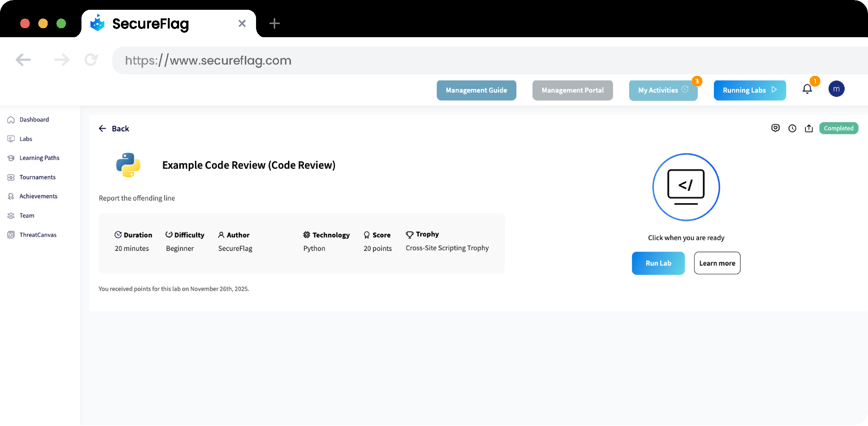The width and height of the screenshot is (868, 426).
Task: Open the Management Portal
Action: 572,90
